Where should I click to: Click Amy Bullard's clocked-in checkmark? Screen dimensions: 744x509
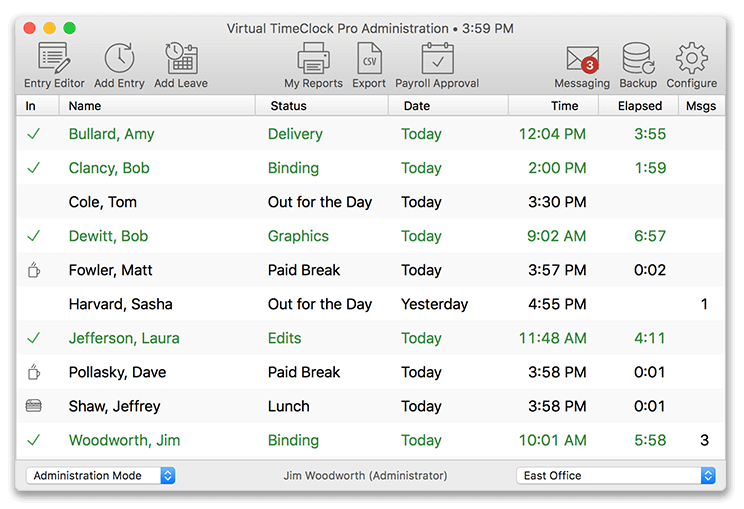coord(33,134)
